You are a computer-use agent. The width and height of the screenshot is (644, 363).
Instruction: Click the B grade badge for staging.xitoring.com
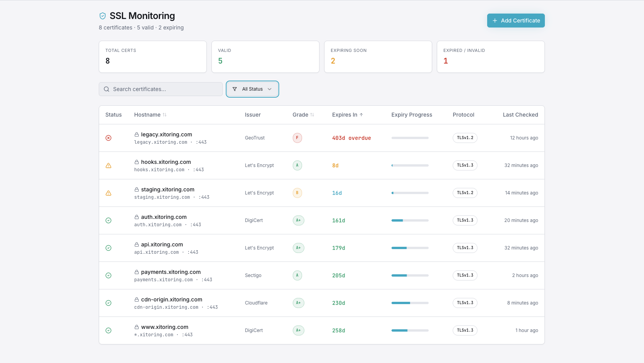(297, 193)
